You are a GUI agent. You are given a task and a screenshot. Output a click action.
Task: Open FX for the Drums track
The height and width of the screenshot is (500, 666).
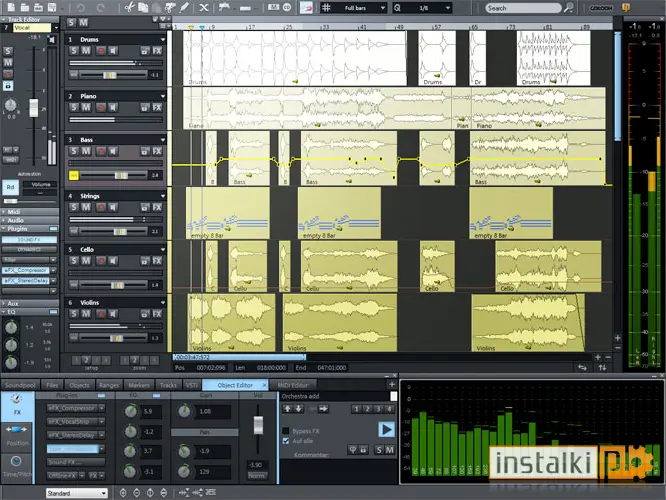[x=157, y=51]
